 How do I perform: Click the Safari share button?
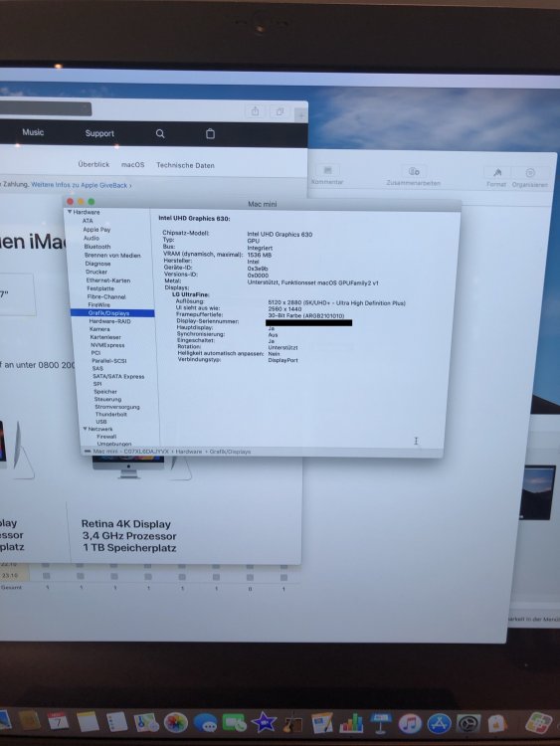click(x=256, y=111)
